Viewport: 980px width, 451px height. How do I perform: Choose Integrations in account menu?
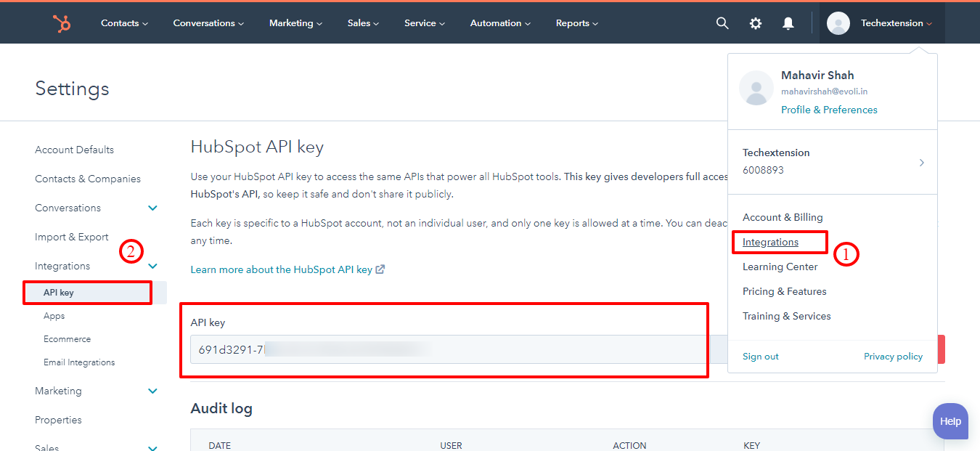(x=770, y=242)
